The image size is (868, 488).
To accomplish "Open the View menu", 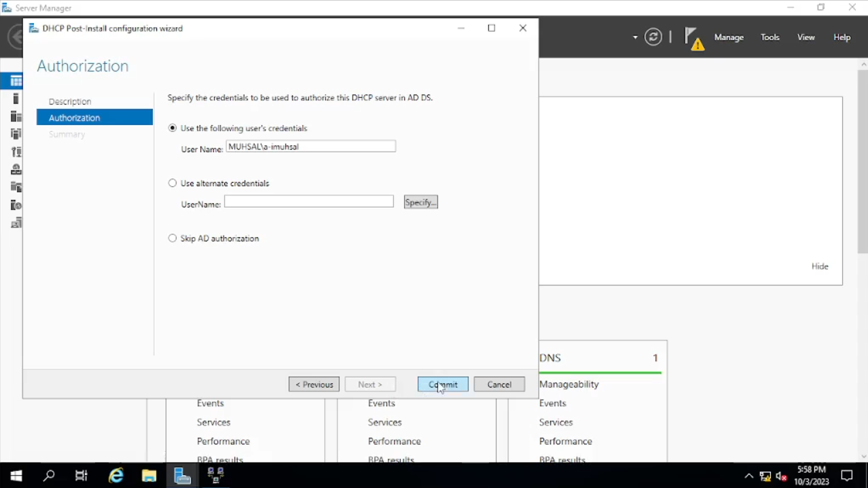I will [806, 37].
